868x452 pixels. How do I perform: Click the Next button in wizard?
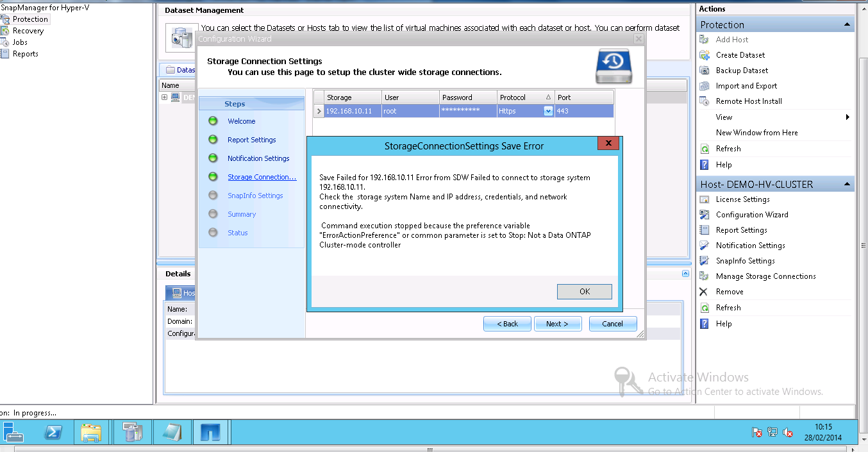tap(558, 324)
